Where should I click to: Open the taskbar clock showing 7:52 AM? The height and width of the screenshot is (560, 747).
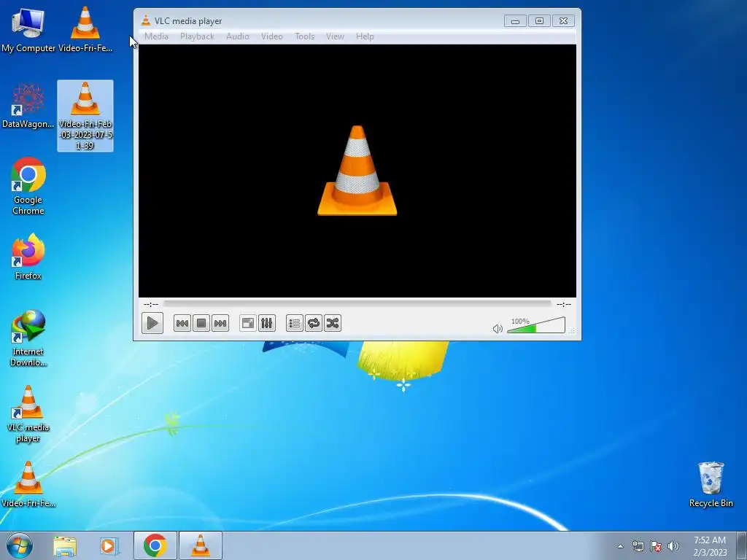tap(710, 546)
